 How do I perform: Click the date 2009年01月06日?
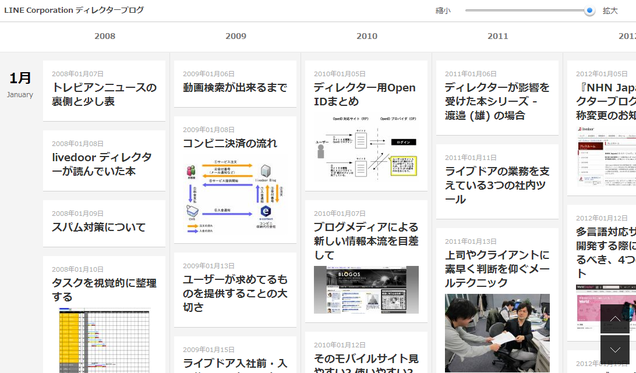[208, 74]
